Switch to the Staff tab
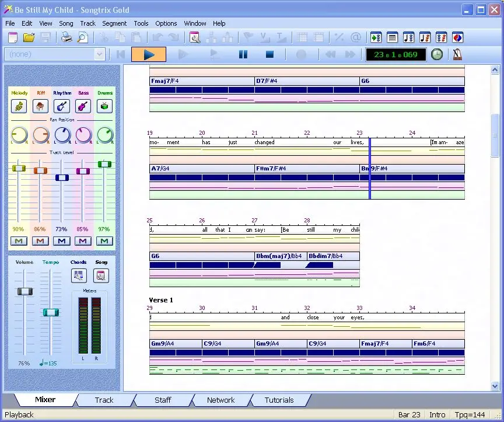 pos(163,400)
